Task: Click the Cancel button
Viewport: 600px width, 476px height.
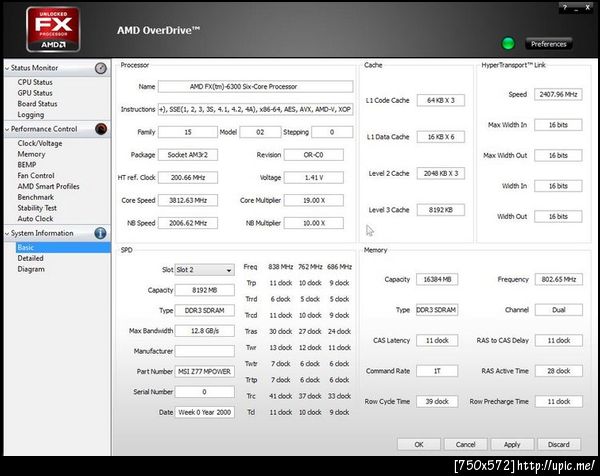Action: [x=465, y=445]
